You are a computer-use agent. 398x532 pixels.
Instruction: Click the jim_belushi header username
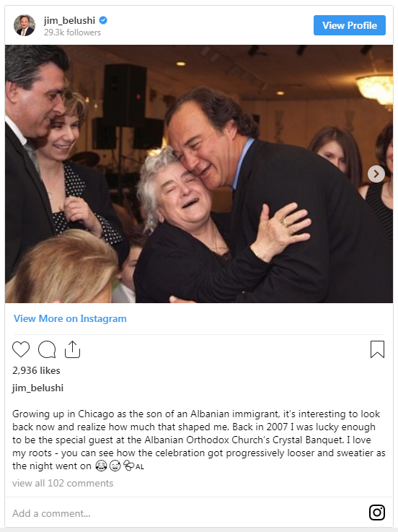click(69, 20)
